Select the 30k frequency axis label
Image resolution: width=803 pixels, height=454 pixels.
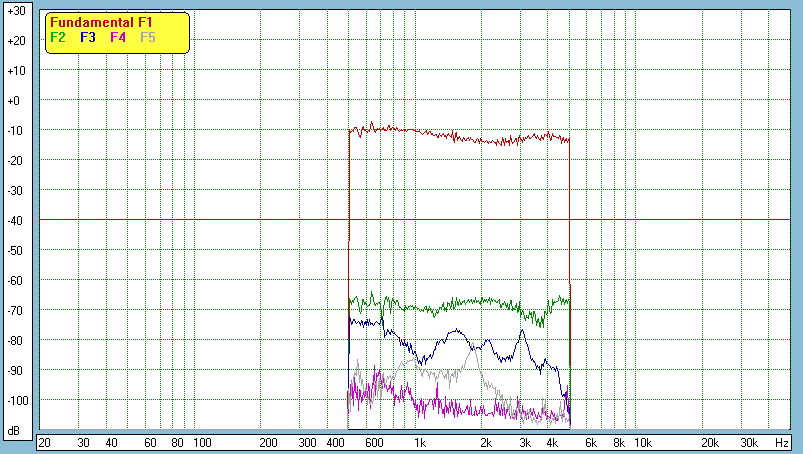click(749, 442)
